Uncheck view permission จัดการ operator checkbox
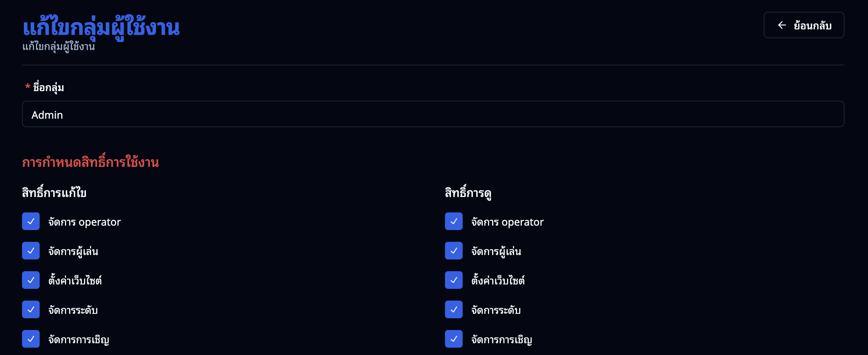 point(454,221)
